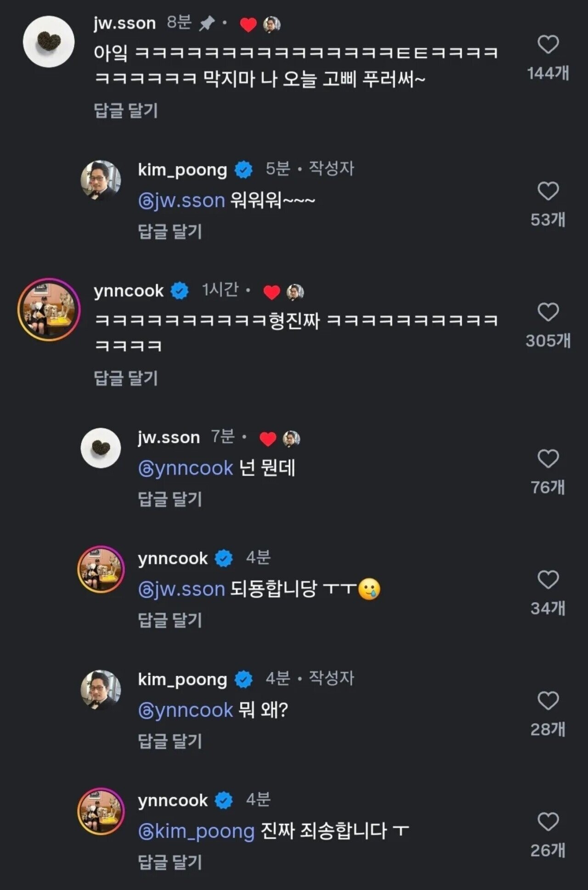Image resolution: width=588 pixels, height=890 pixels.
Task: Click the pin icon on jw.sson's comment
Action: click(x=206, y=24)
